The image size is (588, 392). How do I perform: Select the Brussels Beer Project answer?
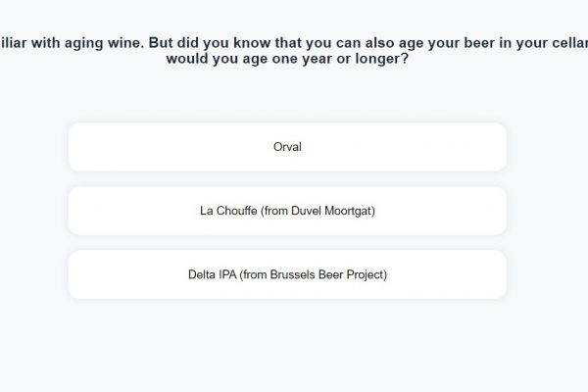tap(287, 274)
